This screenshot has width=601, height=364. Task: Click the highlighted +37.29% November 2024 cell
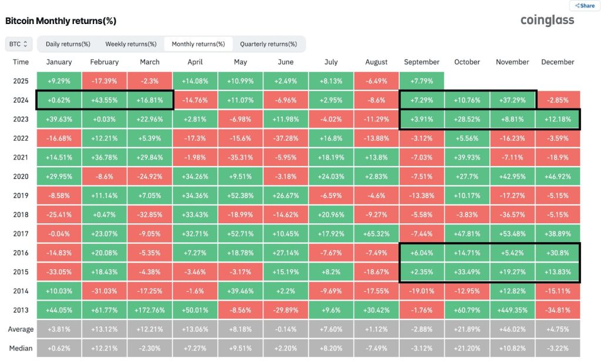[x=512, y=100]
